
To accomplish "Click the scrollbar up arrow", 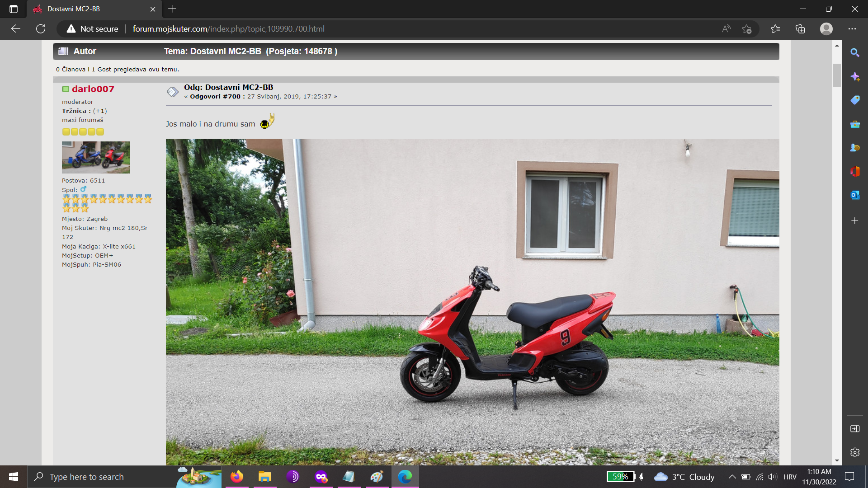I will (837, 45).
